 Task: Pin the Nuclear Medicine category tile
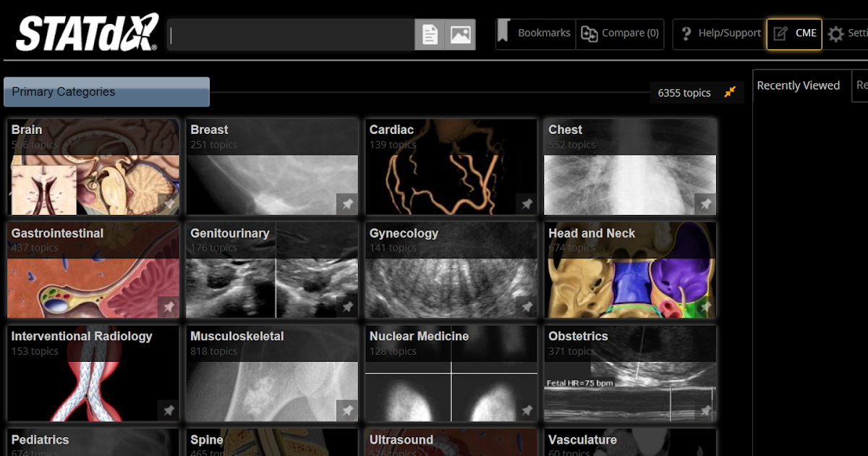[526, 410]
